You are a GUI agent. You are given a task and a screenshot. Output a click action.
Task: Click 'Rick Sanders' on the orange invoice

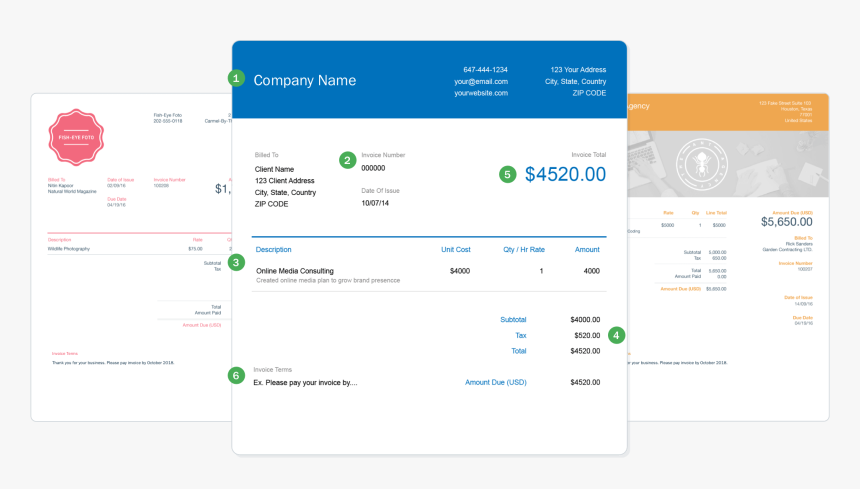point(799,244)
